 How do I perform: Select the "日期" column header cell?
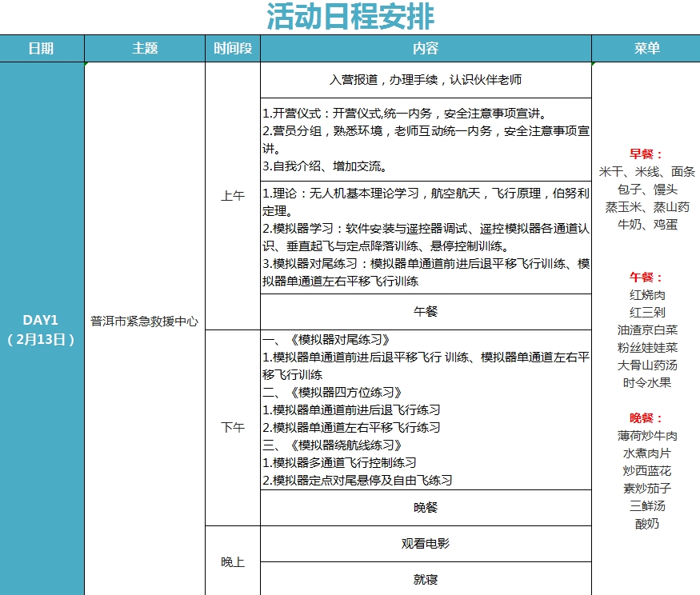click(x=42, y=49)
